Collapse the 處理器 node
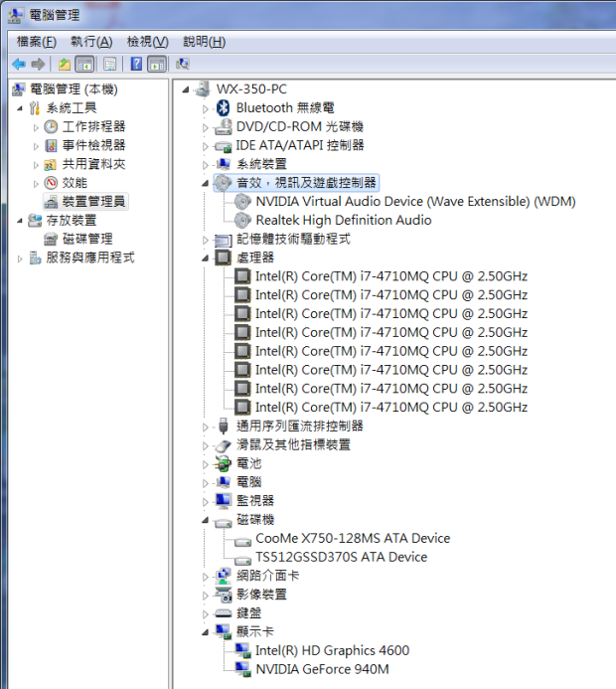The width and height of the screenshot is (616, 689). 205,258
